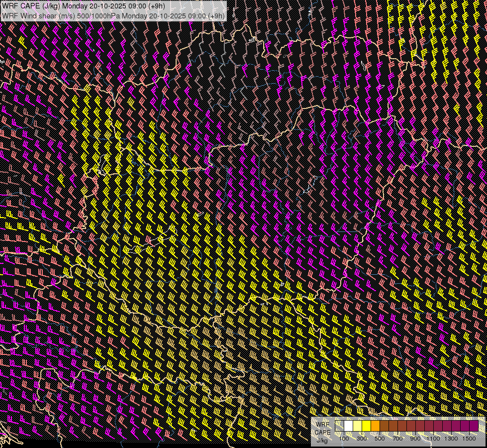Screen dimensions: 487x448
Task: Click the "WRF Wind shear (m/s)" title line
Action: coord(113,15)
